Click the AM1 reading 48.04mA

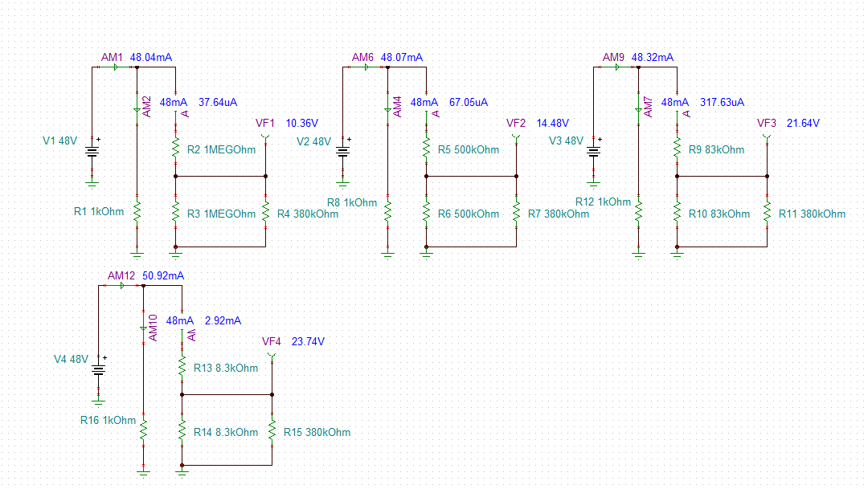151,58
